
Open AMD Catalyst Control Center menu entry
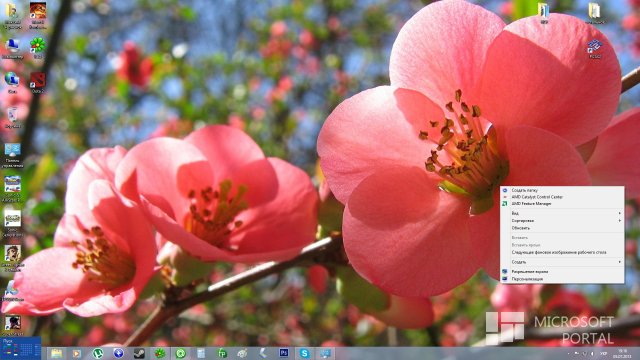coord(537,197)
